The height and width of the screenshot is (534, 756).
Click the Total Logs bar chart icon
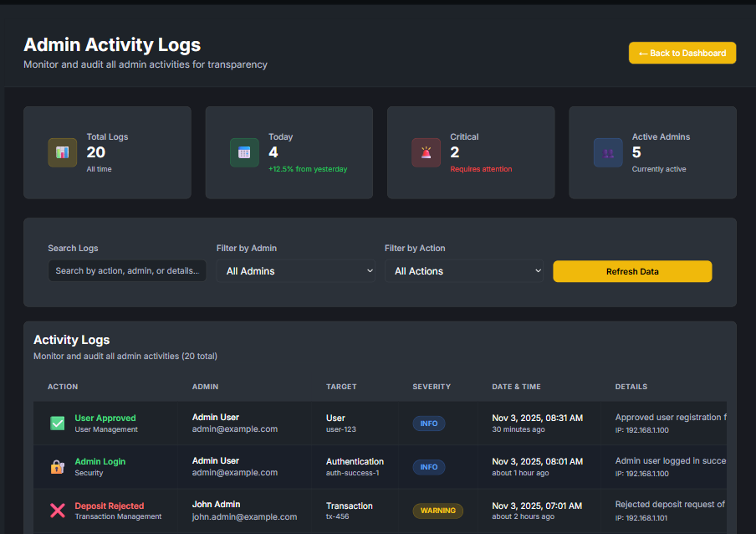coord(62,152)
